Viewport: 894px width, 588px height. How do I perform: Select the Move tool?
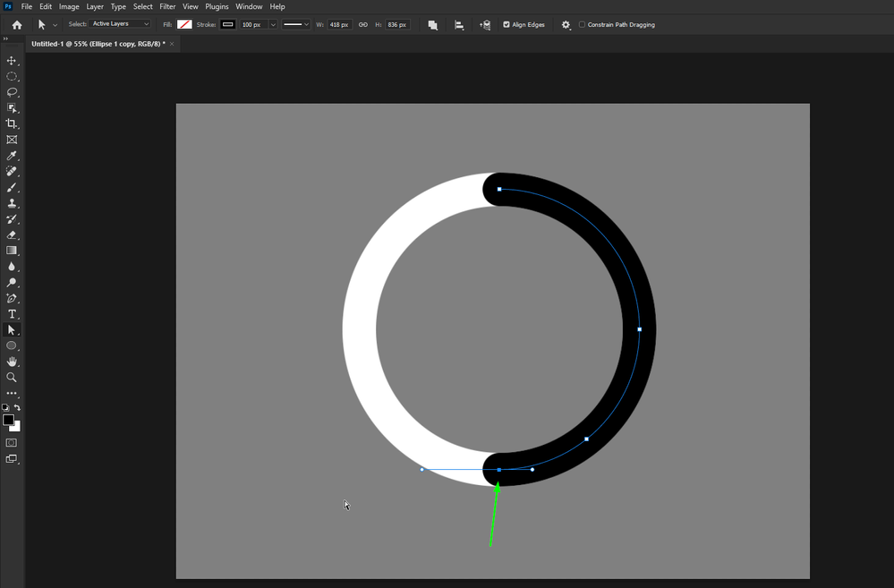pos(12,61)
